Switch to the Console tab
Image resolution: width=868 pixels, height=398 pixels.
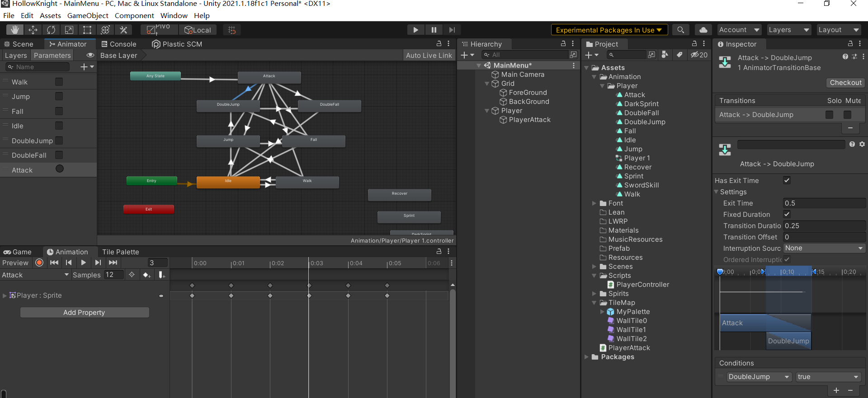[119, 44]
